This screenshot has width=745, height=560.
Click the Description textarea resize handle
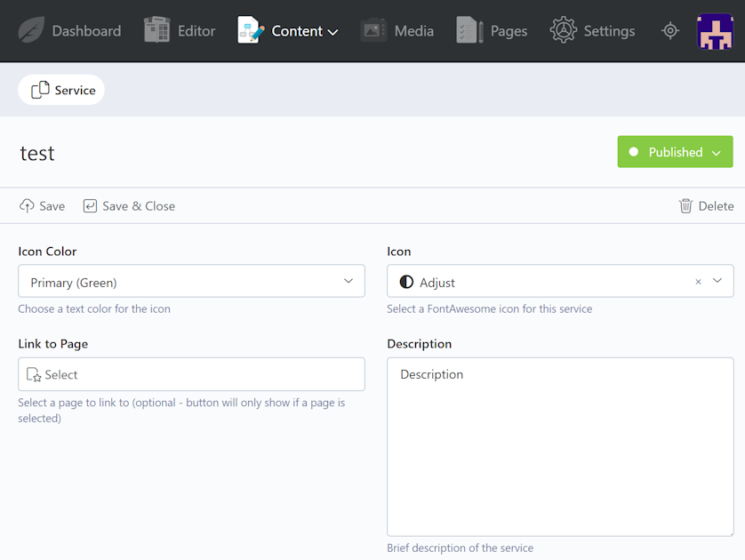[x=729, y=532]
